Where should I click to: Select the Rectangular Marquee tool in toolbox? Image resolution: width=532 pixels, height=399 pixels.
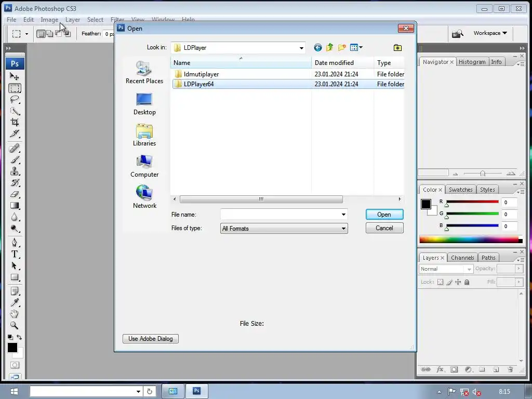click(15, 88)
